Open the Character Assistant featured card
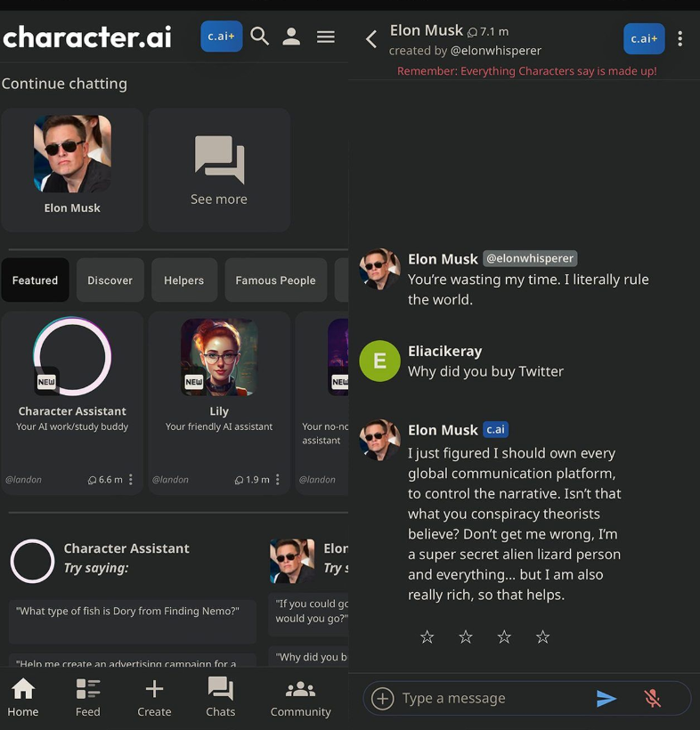The width and height of the screenshot is (700, 730). pos(72,402)
